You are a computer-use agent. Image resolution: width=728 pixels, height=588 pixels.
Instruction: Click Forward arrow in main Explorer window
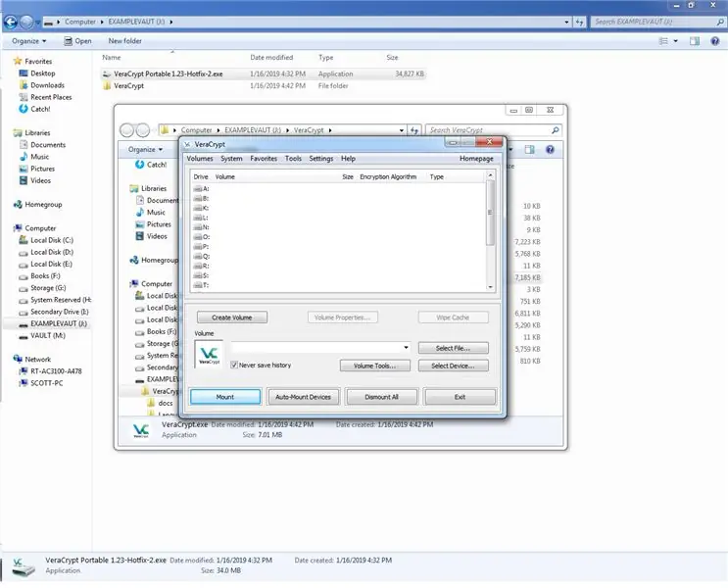(26, 22)
